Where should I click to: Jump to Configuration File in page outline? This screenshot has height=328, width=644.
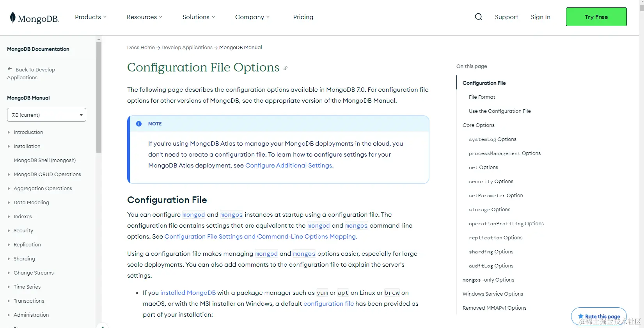[x=484, y=83]
